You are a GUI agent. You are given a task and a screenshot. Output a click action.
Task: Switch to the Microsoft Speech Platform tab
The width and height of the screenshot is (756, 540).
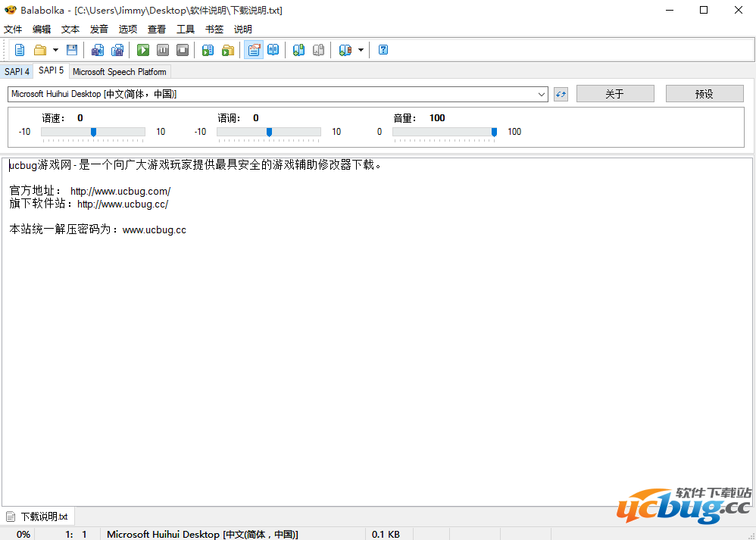pyautogui.click(x=120, y=72)
